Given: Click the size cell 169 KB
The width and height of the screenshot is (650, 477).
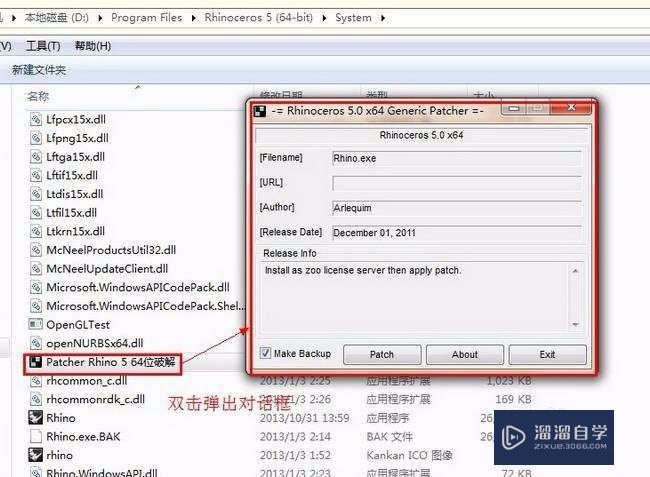Looking at the screenshot, I should point(513,399).
